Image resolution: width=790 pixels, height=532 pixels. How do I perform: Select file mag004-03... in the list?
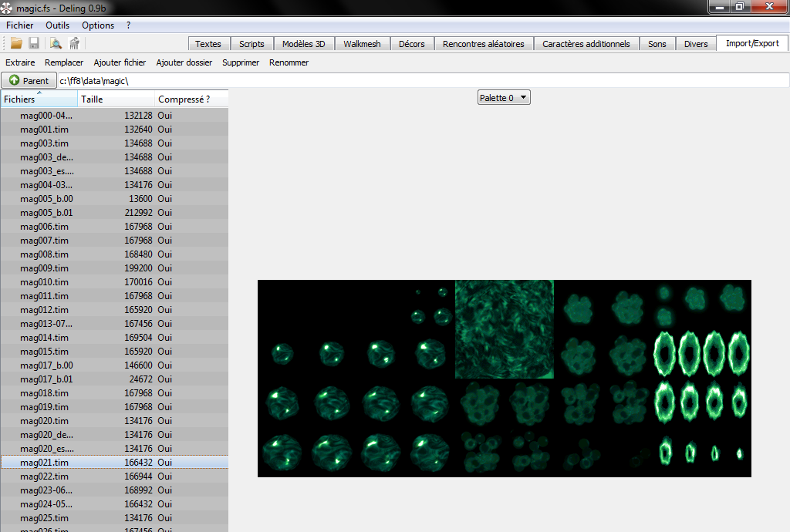(x=114, y=185)
